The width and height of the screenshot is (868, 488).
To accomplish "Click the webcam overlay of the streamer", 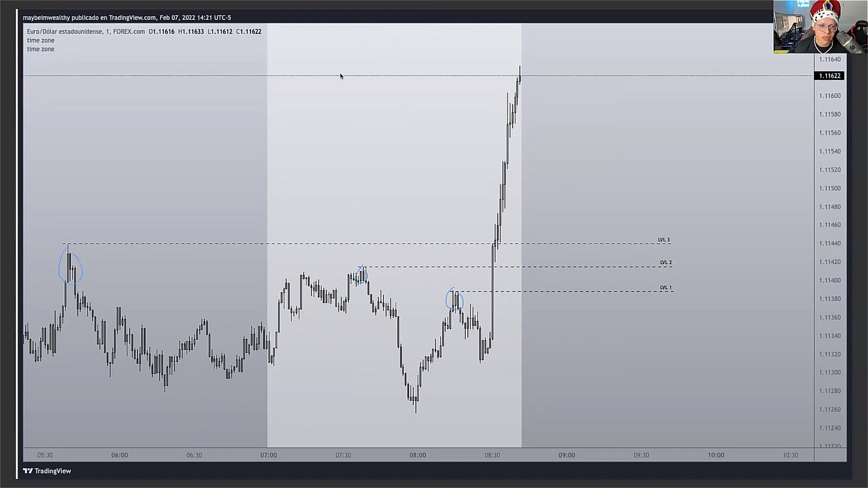I will click(820, 26).
